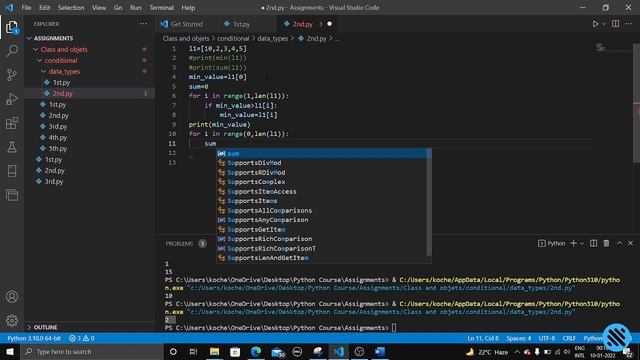The height and width of the screenshot is (360, 640).
Task: Open errors and warnings status indicator
Action: [81, 338]
